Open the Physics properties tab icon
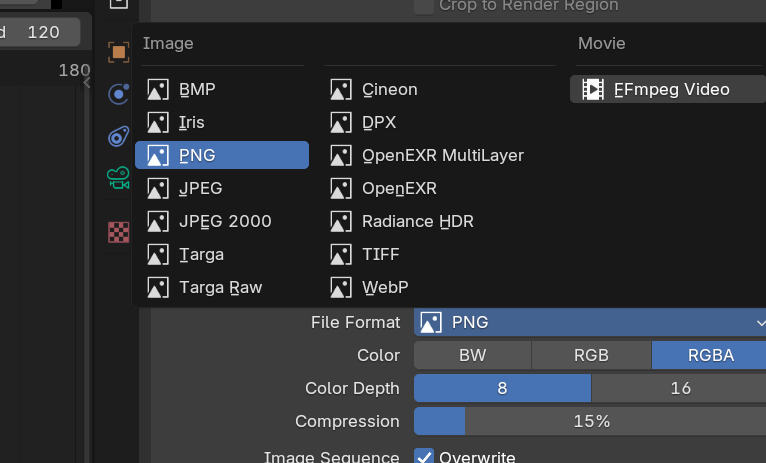The width and height of the screenshot is (766, 463). [119, 94]
